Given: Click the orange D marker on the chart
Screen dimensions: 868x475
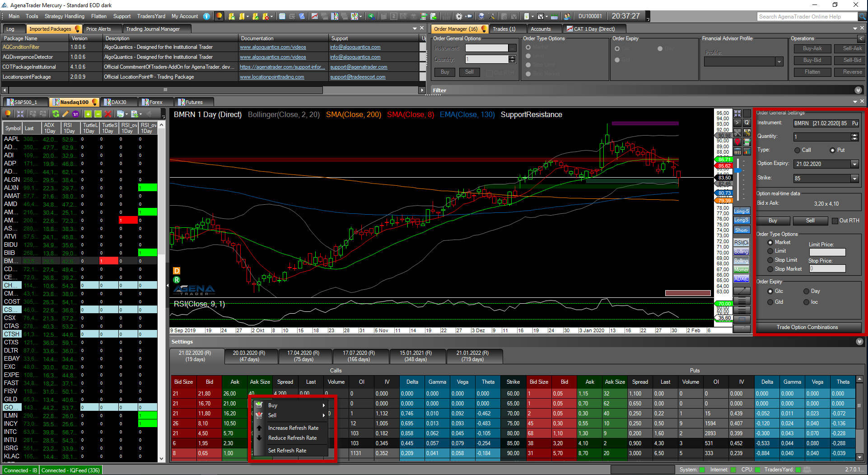Looking at the screenshot, I should 177,271.
